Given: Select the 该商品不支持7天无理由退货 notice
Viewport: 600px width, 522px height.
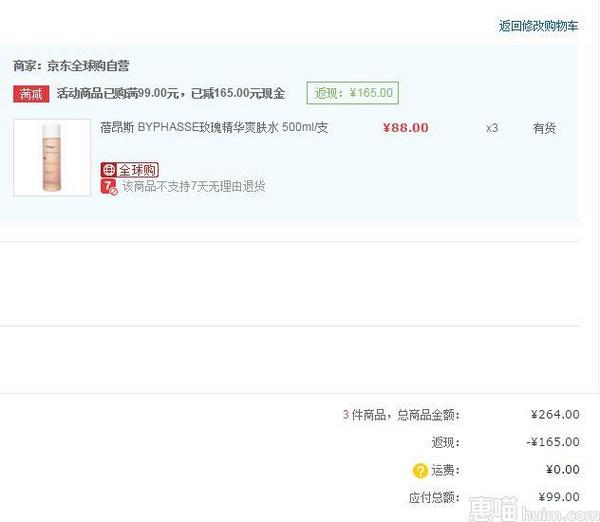Looking at the screenshot, I should [194, 186].
